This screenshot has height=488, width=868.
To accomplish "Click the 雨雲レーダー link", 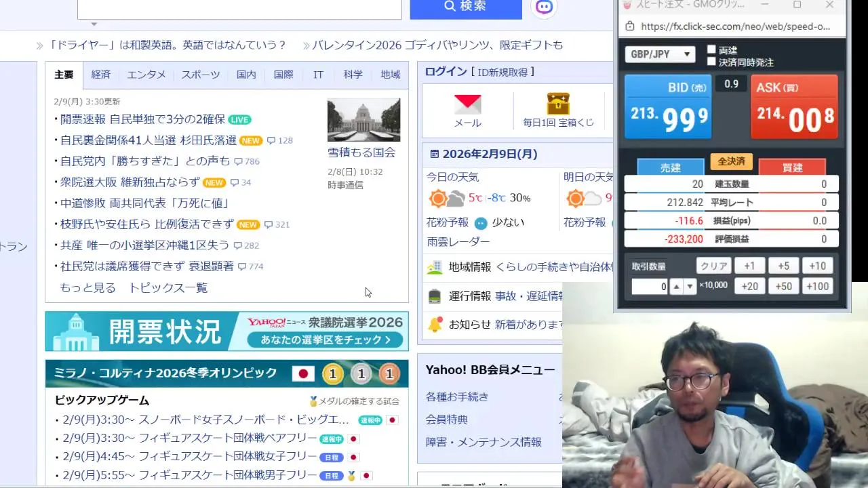I will 458,242.
